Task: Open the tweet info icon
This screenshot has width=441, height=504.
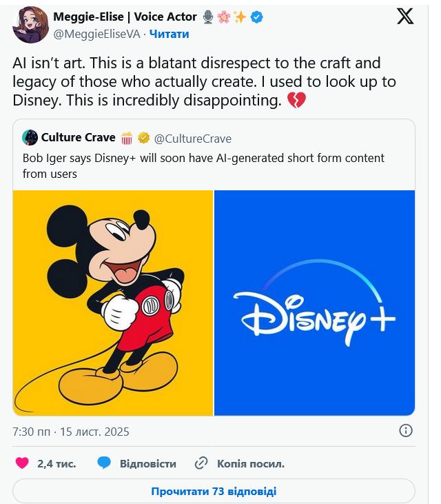Action: point(406,431)
